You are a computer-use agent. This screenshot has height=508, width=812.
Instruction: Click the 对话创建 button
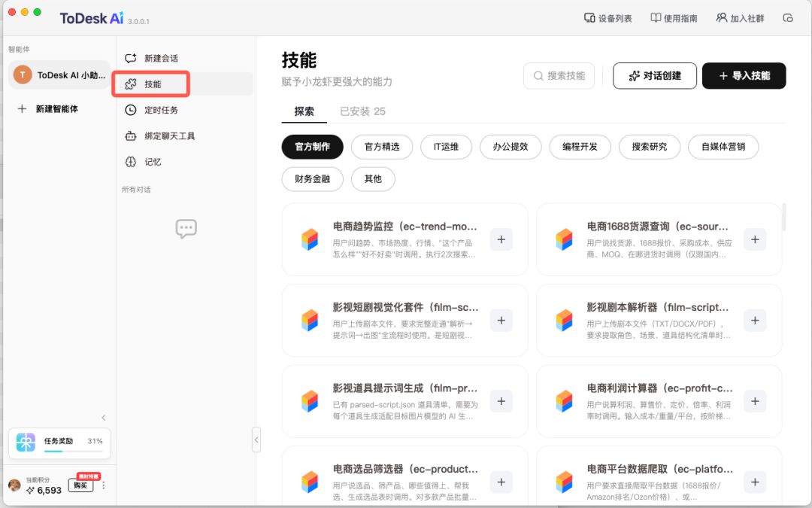click(655, 76)
